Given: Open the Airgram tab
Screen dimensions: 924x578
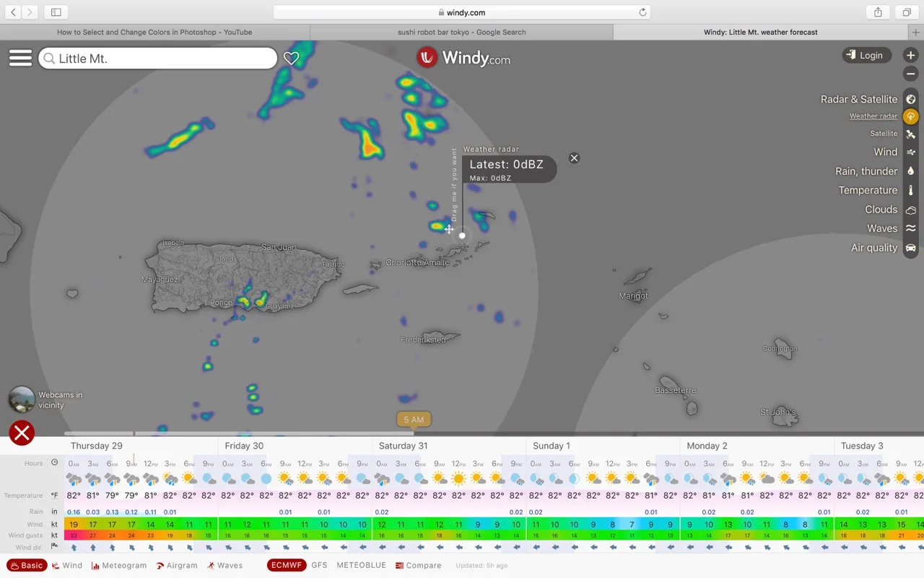Looking at the screenshot, I should pyautogui.click(x=177, y=566).
